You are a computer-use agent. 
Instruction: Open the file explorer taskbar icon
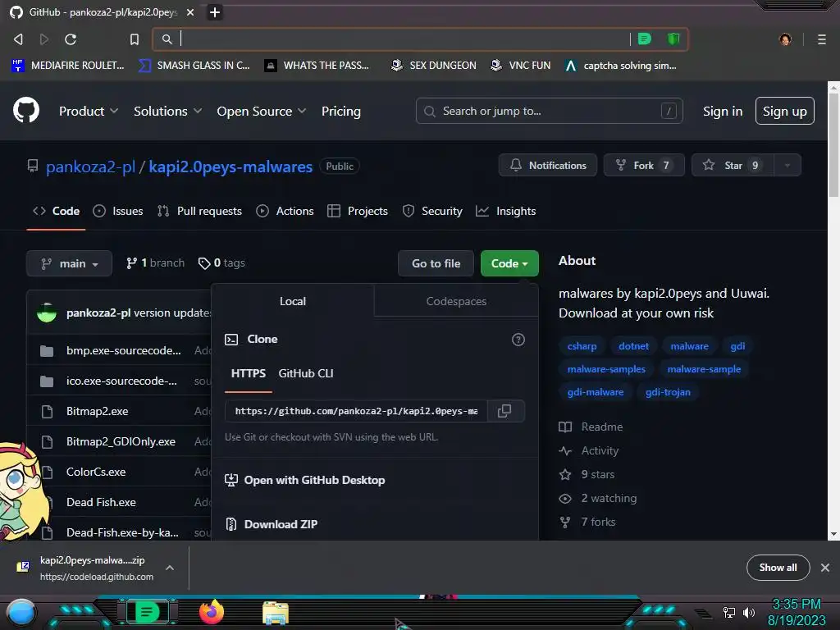click(276, 613)
